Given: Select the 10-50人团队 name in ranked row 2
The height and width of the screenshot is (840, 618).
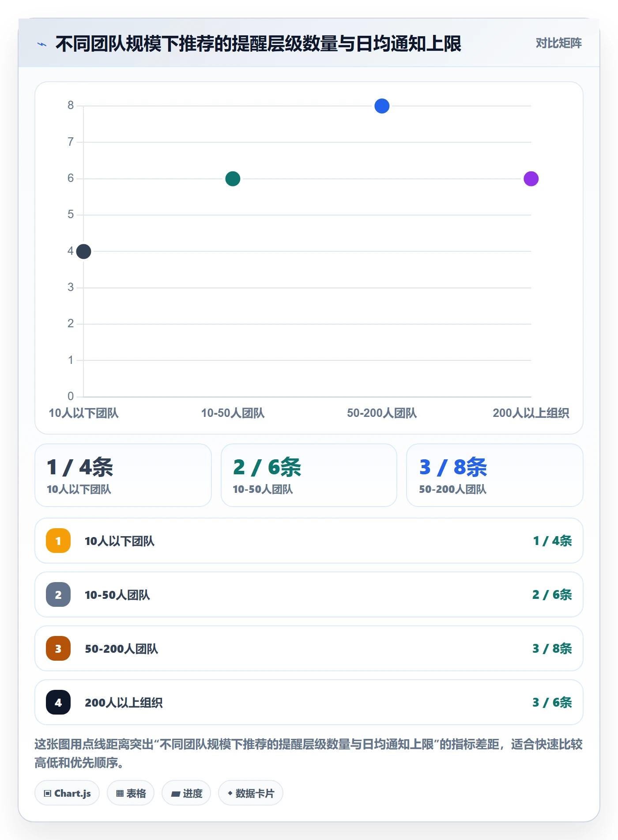Looking at the screenshot, I should point(117,595).
